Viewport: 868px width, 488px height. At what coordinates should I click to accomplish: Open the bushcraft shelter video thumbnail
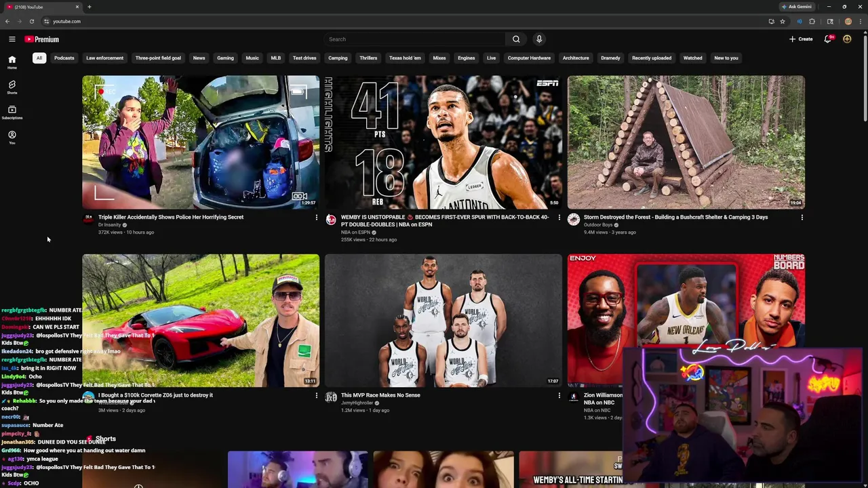686,142
